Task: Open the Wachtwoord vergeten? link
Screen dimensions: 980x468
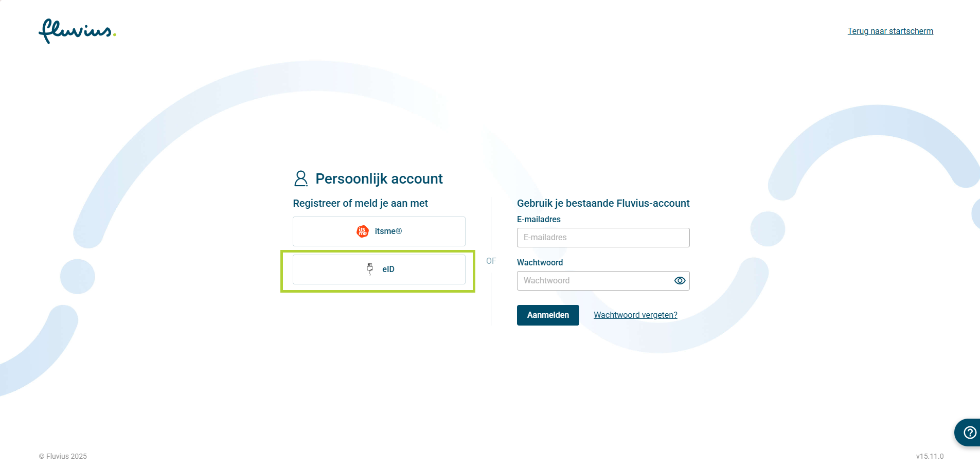Action: (x=635, y=315)
